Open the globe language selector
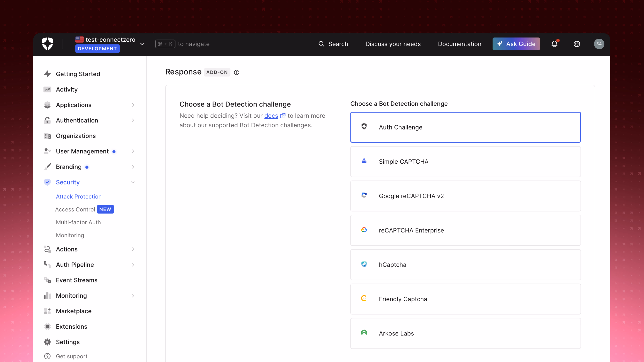The height and width of the screenshot is (362, 644). (x=577, y=44)
